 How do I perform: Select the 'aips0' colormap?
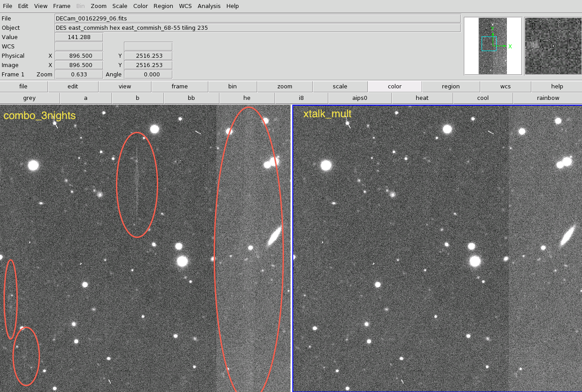coord(359,98)
